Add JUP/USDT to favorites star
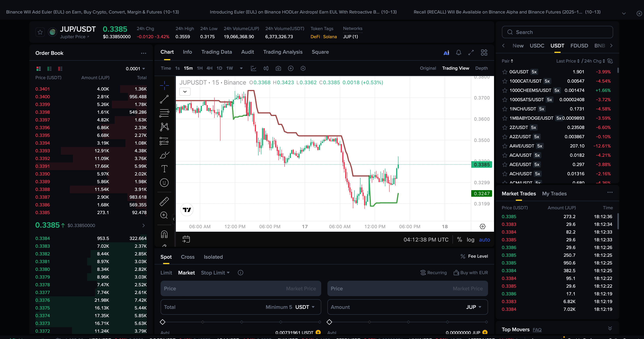Viewport: 644px width, 339px height. pyautogui.click(x=40, y=32)
